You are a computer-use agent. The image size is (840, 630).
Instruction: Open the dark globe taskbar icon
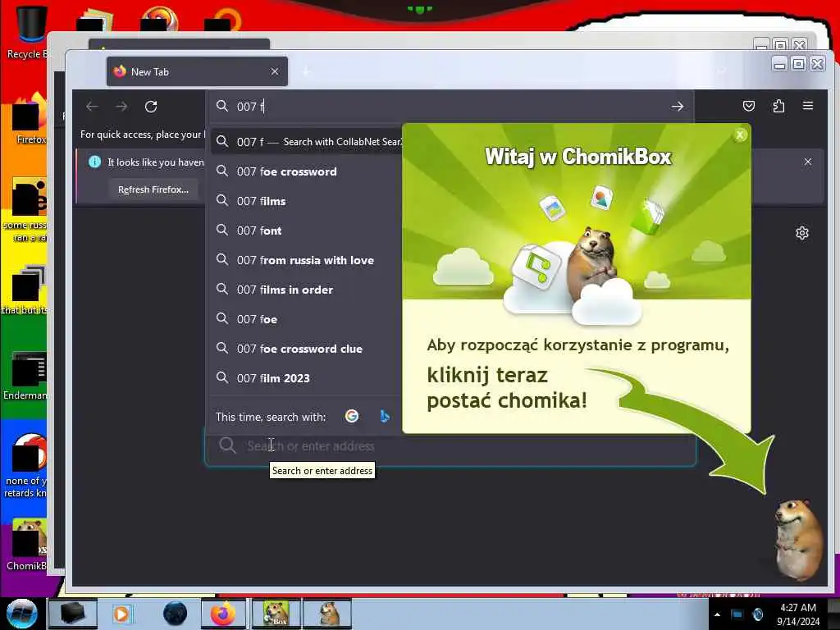(176, 614)
